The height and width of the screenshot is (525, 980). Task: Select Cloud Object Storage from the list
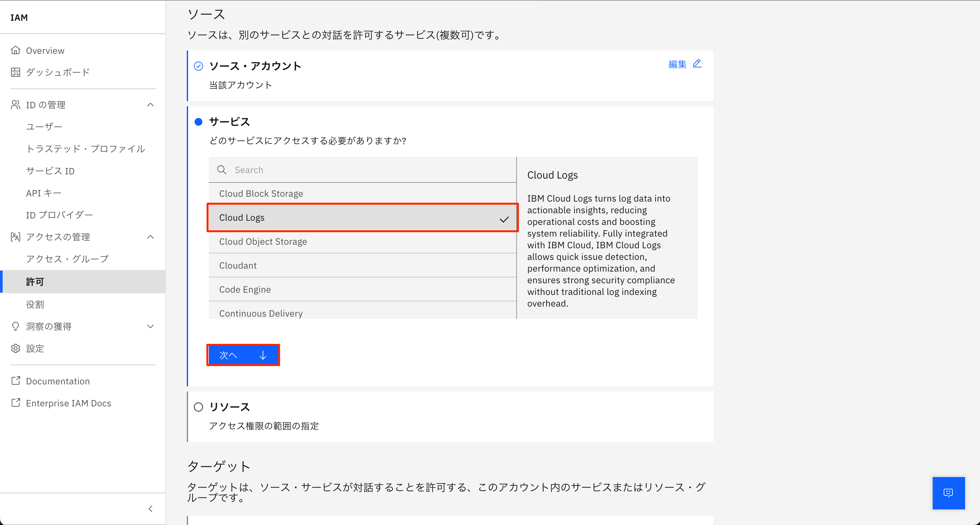tap(263, 241)
